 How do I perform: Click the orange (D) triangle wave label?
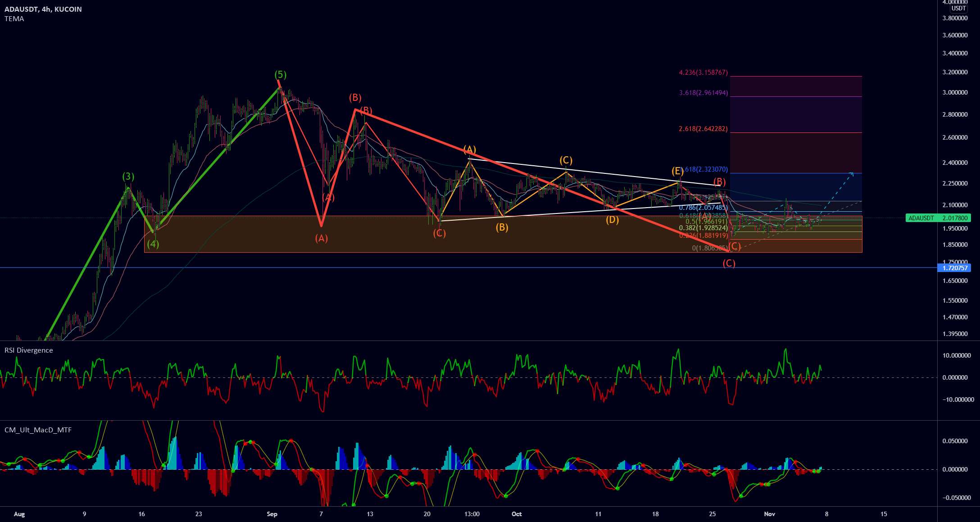click(612, 220)
